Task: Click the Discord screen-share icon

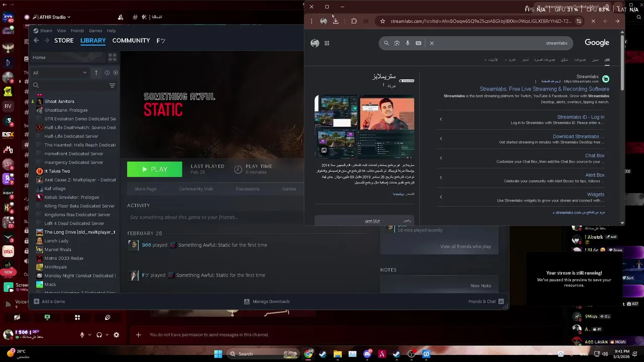Action: (x=47, y=317)
